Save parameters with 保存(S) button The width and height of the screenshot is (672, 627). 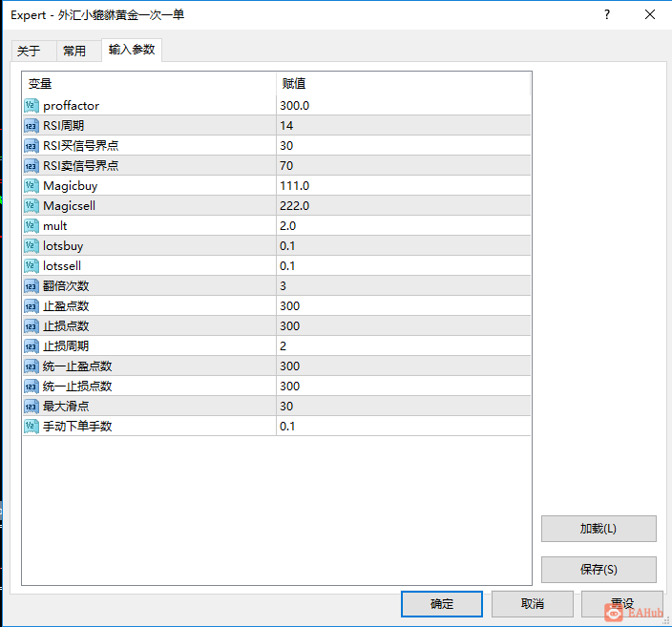click(598, 570)
